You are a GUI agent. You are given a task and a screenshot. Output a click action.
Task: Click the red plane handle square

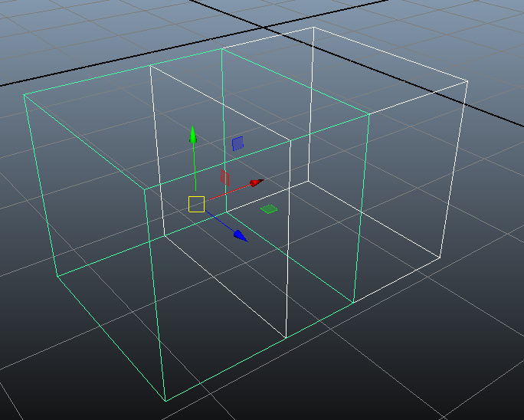tap(224, 177)
